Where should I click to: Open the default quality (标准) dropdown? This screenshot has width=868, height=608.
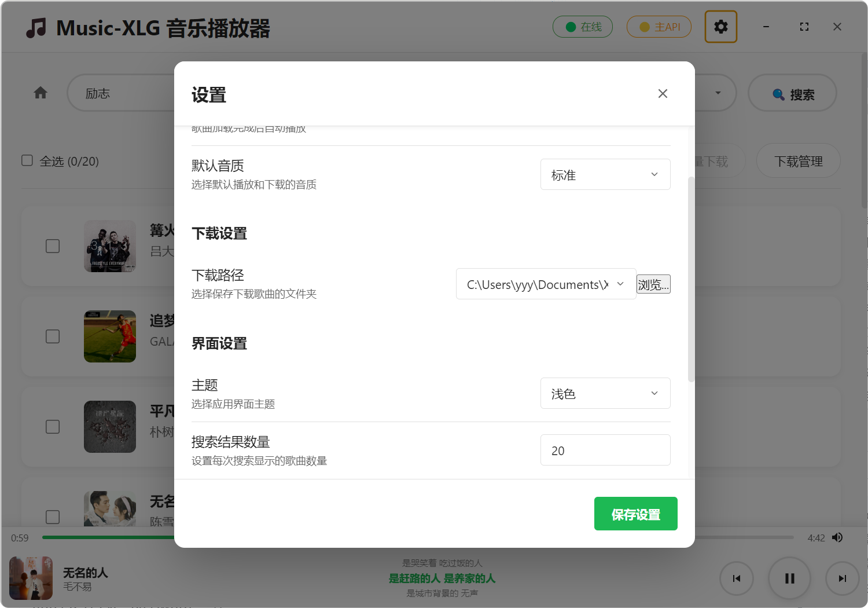tap(605, 175)
